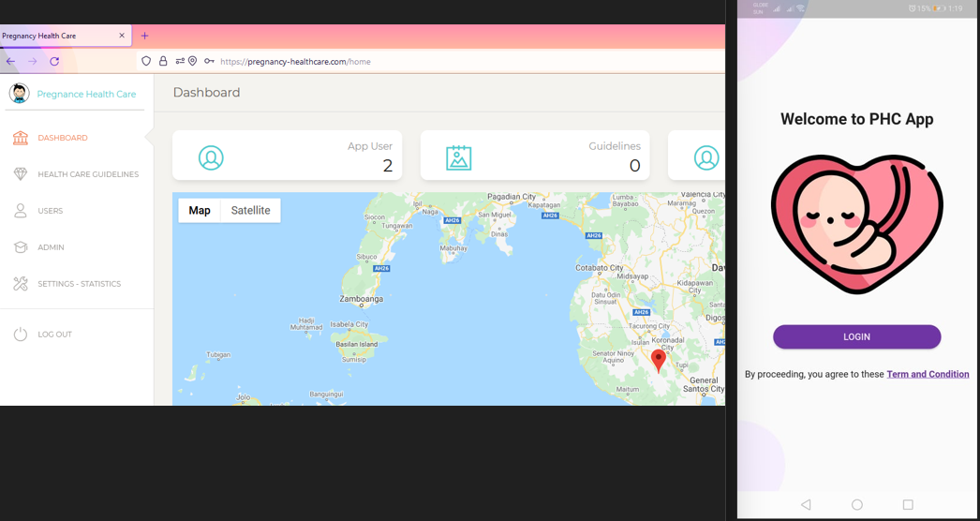Click the key icon in address bar
Screen dimensions: 980x521
[x=209, y=61]
